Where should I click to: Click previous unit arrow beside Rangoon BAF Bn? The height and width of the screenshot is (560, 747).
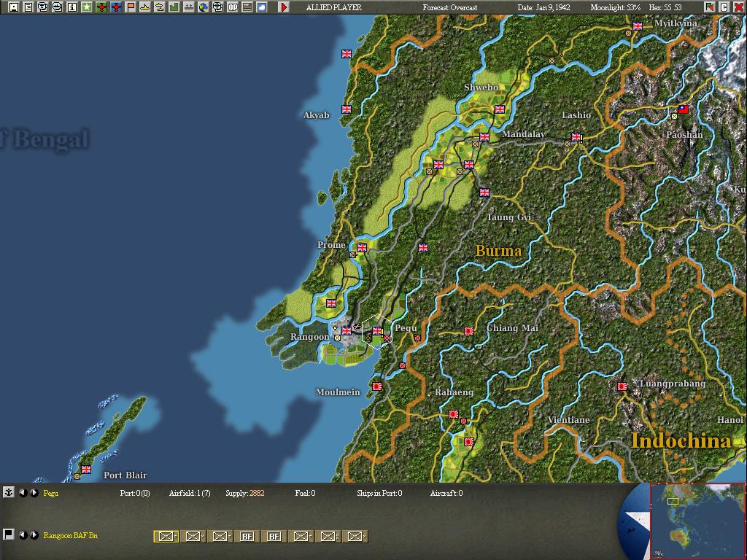click(23, 534)
